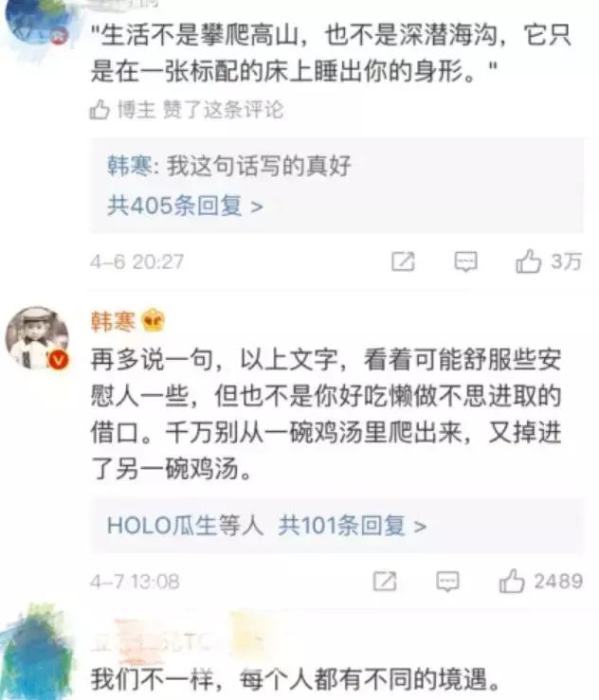Expand 共101条回复 thread
This screenshot has width=599, height=700.
coord(353,526)
